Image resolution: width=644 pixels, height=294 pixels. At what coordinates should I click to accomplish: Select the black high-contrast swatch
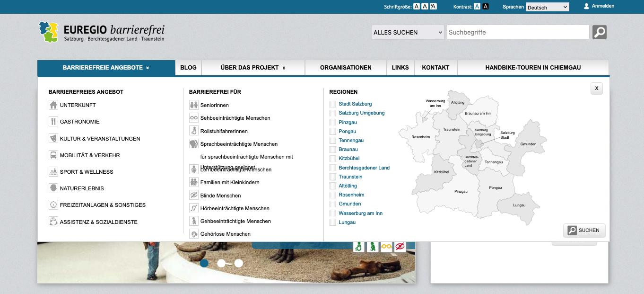[x=485, y=7]
